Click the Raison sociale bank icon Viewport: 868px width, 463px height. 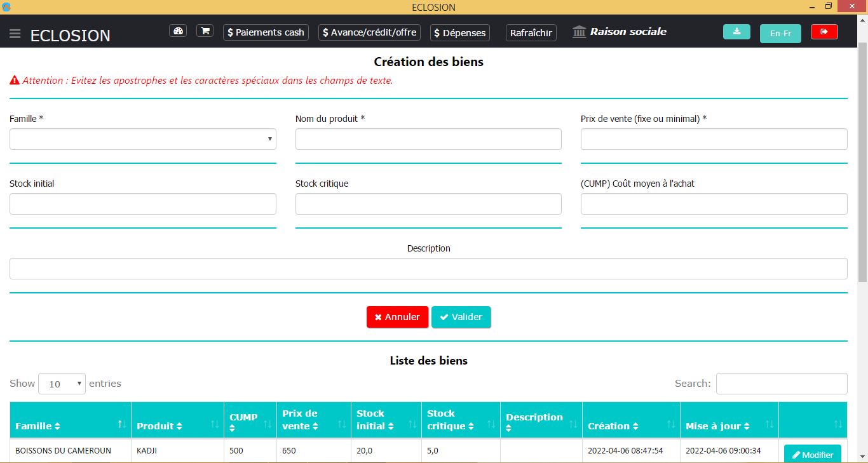point(579,32)
